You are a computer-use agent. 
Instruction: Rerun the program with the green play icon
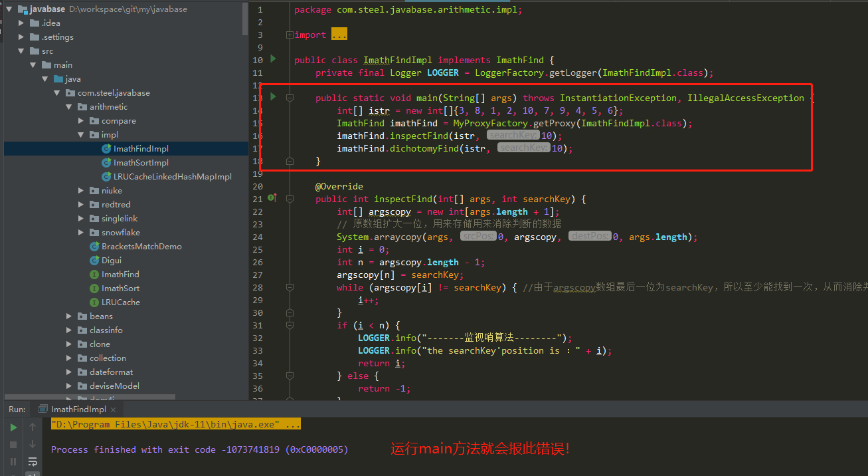(x=13, y=426)
